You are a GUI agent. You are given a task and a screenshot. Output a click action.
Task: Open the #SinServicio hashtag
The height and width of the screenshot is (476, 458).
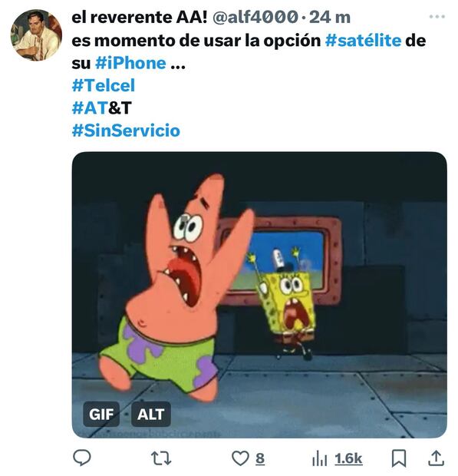(126, 131)
